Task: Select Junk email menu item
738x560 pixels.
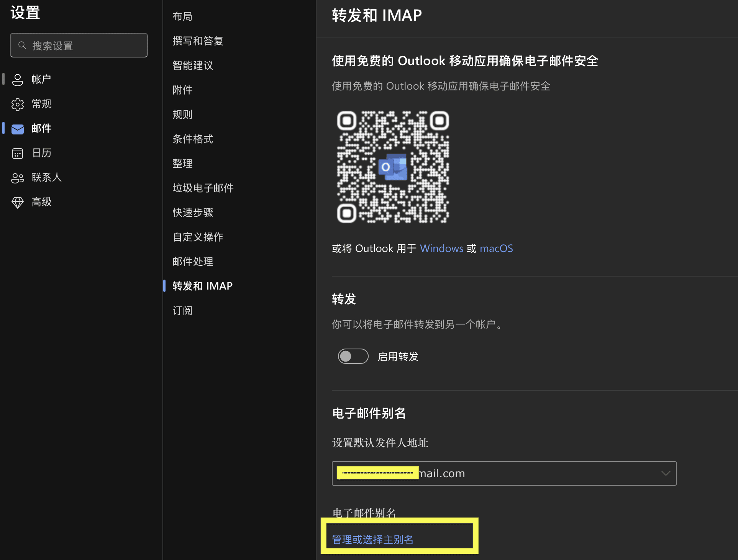Action: point(203,188)
